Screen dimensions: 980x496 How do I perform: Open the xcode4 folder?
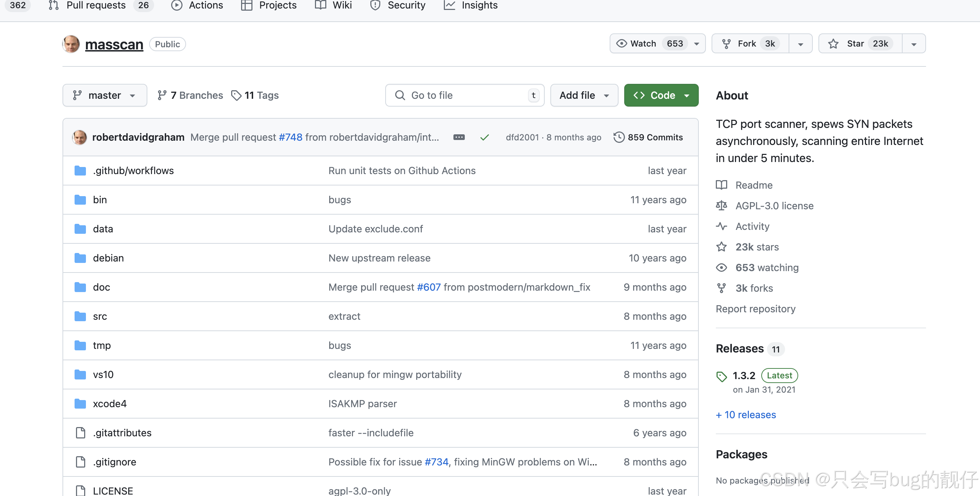point(110,404)
